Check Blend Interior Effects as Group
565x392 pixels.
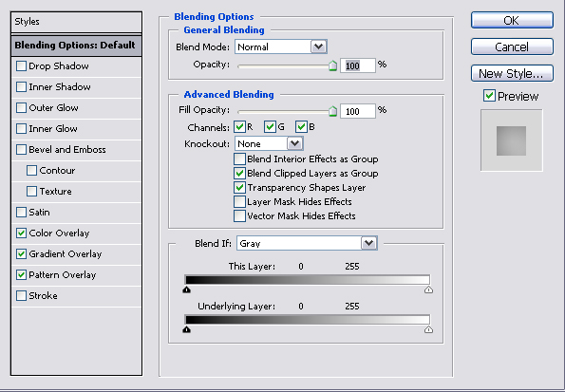pos(239,159)
